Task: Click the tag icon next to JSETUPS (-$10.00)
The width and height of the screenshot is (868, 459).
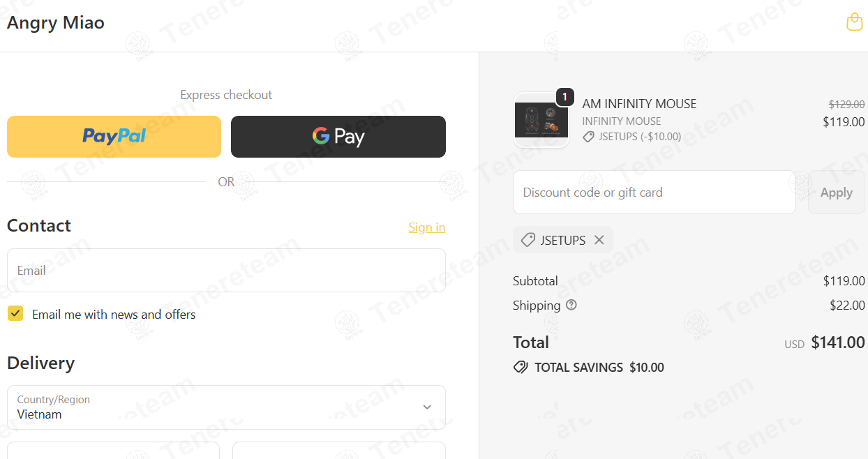Action: point(588,137)
